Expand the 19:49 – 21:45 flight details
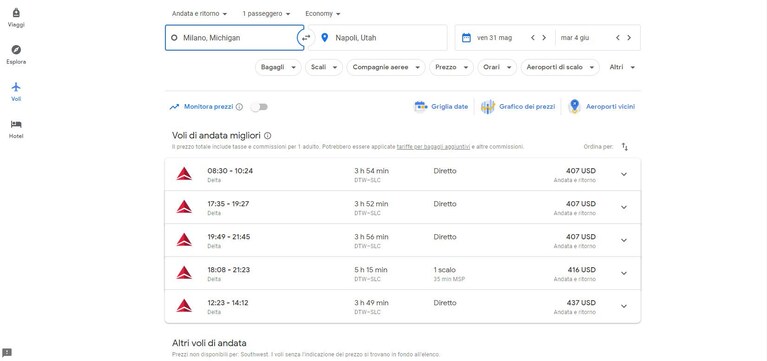The image size is (767, 361). 624,240
